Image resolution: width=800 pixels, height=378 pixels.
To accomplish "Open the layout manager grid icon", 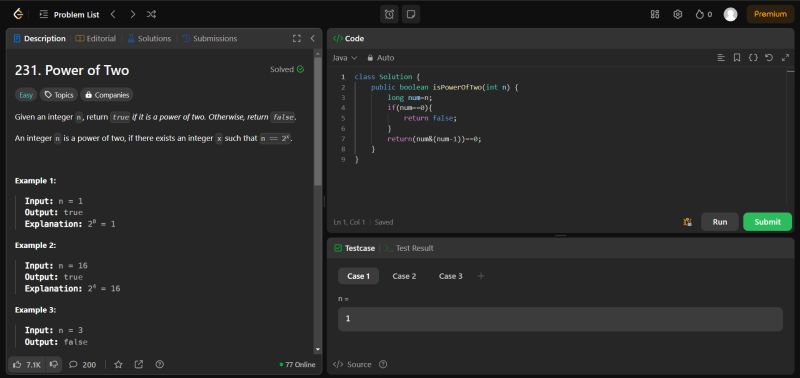I will pos(655,14).
